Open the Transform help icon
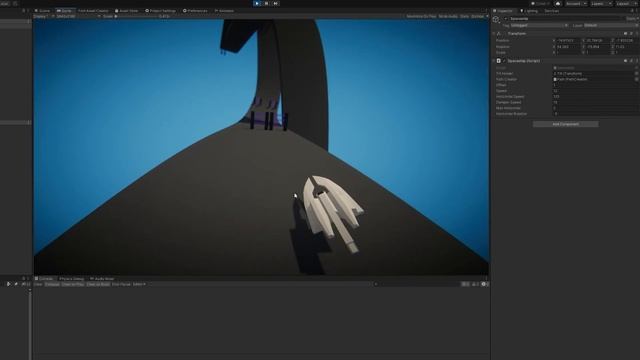Viewport: 640px width, 360px height. tap(625, 33)
